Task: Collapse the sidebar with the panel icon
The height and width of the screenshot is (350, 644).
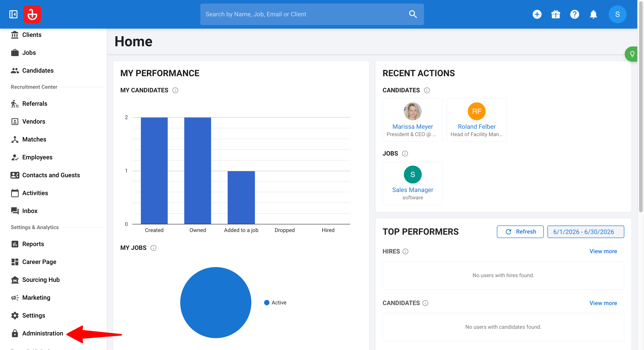Action: click(13, 14)
